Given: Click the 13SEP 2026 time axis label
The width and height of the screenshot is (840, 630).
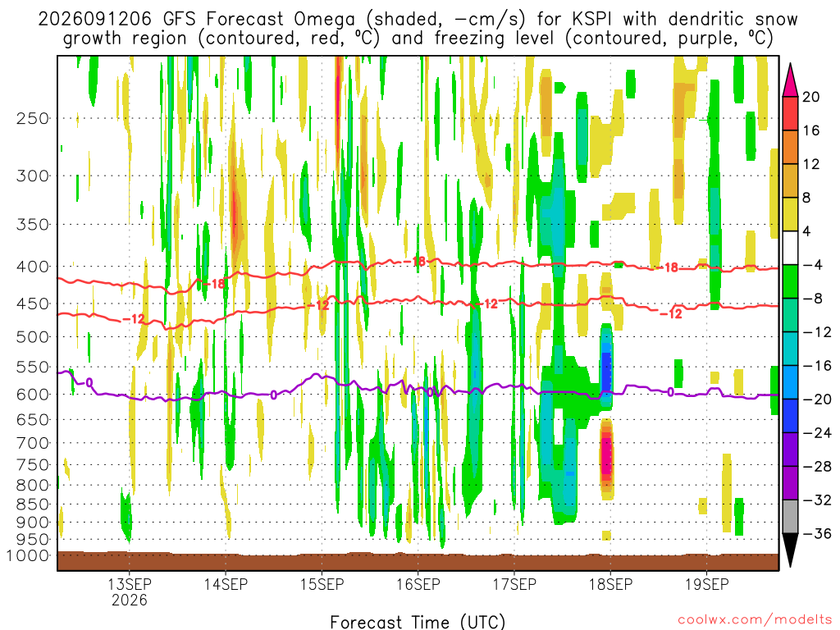Looking at the screenshot, I should (x=129, y=591).
